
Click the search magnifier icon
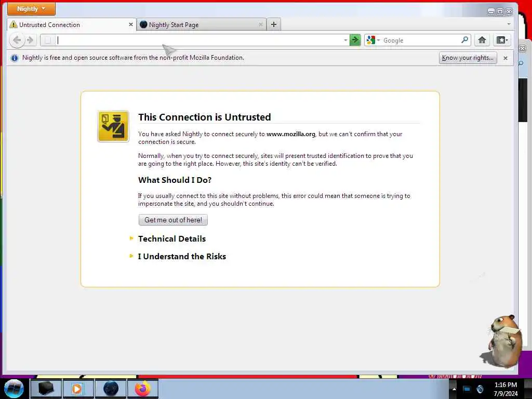click(465, 40)
